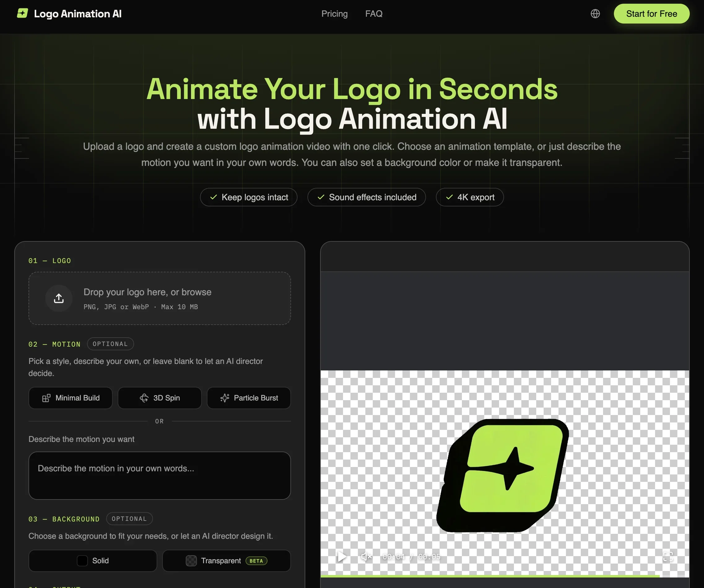Click 'PNG, JPG or WebP · Max 10 MB' text

point(141,307)
